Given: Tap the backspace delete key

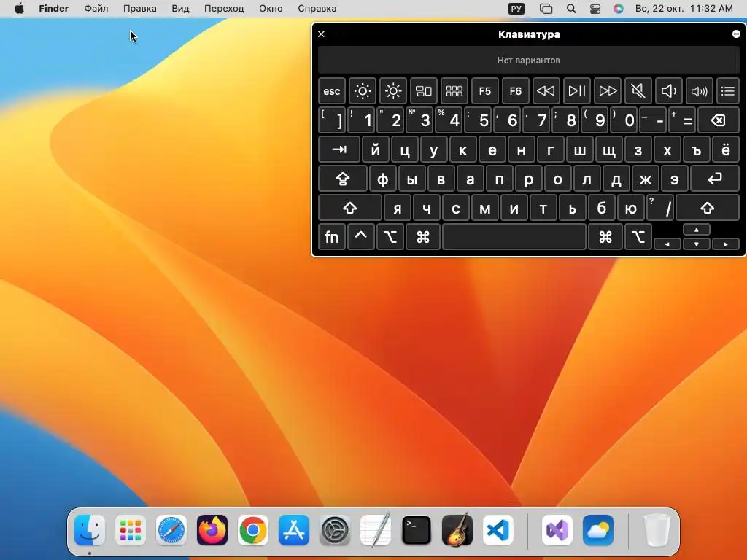Looking at the screenshot, I should point(719,120).
